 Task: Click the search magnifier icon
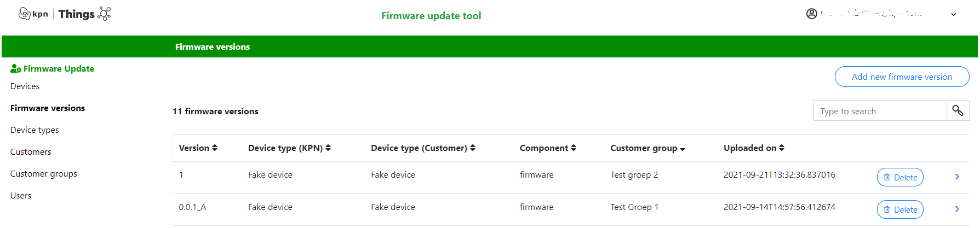(958, 110)
